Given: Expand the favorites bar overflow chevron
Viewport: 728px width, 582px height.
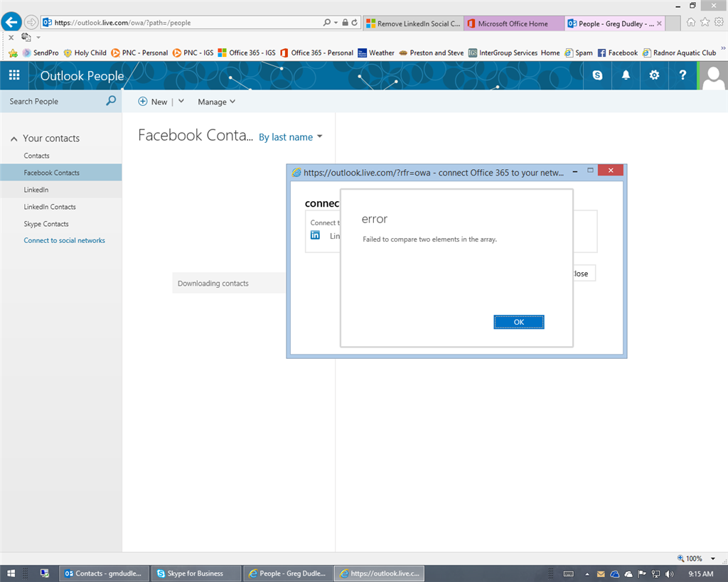Looking at the screenshot, I should click(x=723, y=48).
